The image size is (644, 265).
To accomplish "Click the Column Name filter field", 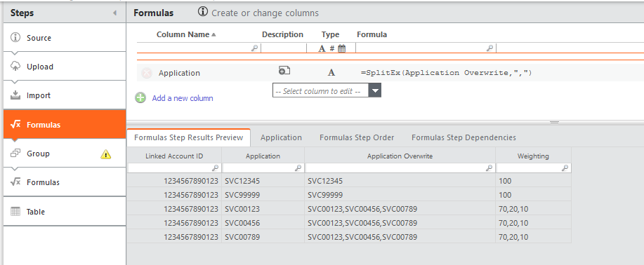I will [x=198, y=48].
